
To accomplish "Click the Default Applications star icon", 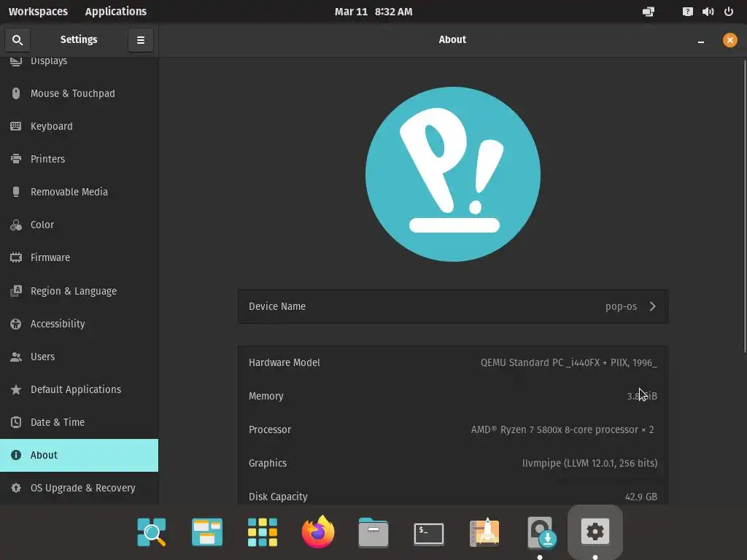I will pos(16,389).
